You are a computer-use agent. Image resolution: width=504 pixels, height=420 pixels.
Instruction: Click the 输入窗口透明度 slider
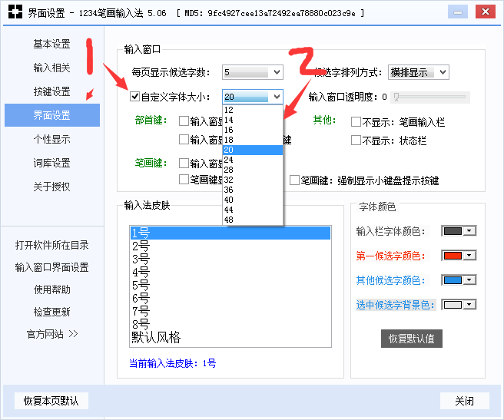tap(430, 98)
